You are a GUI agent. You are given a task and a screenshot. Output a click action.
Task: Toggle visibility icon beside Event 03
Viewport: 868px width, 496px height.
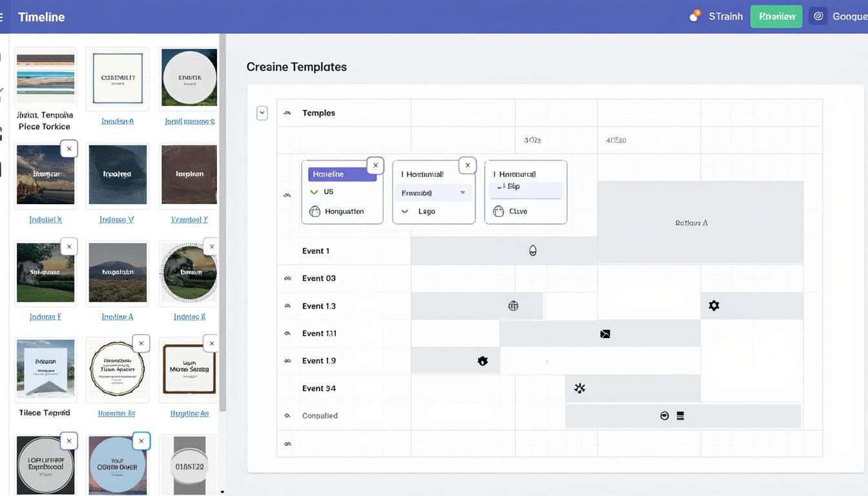[x=287, y=279]
